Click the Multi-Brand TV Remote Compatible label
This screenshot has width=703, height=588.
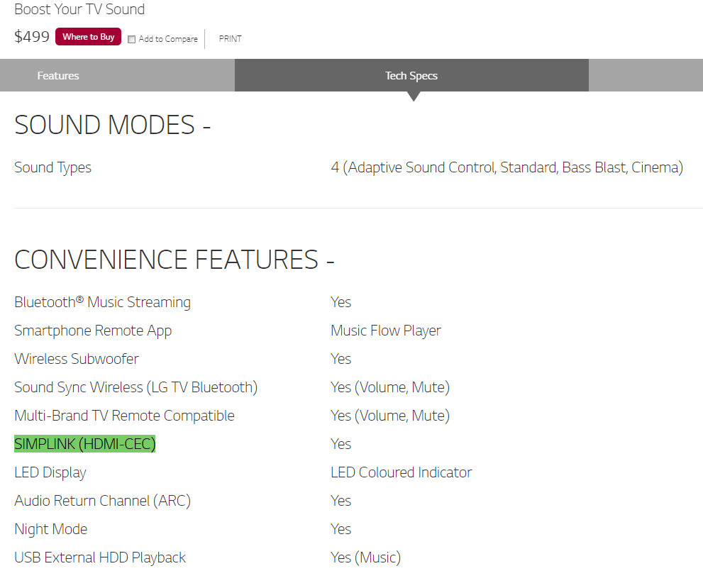pos(124,416)
